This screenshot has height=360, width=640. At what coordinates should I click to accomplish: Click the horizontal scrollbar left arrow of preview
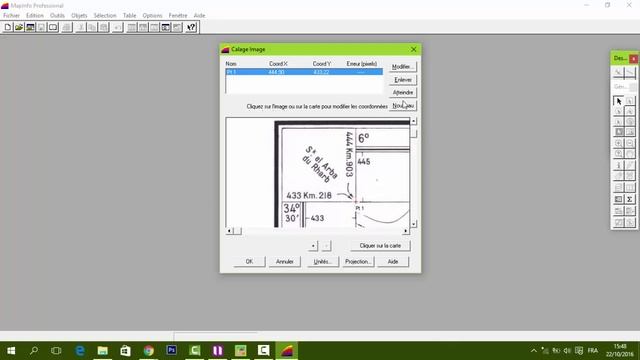(x=229, y=231)
